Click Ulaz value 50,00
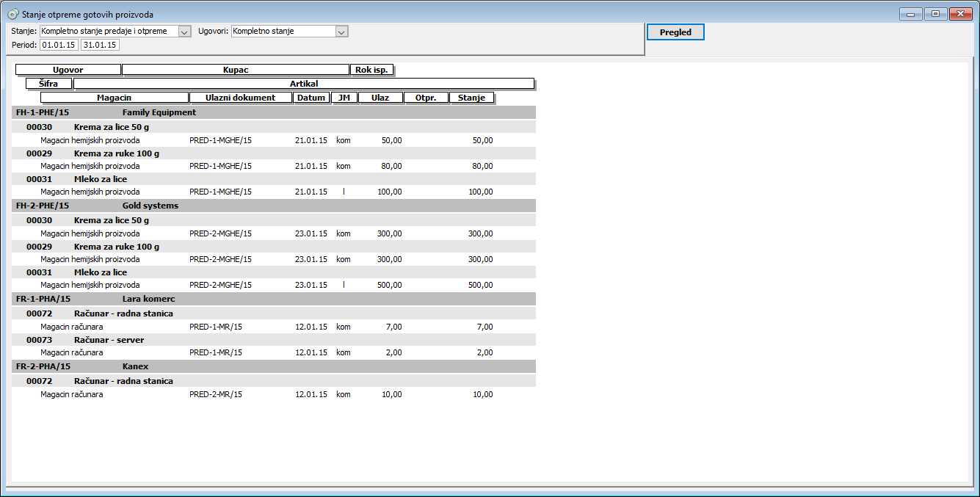The width and height of the screenshot is (980, 497). pos(392,140)
